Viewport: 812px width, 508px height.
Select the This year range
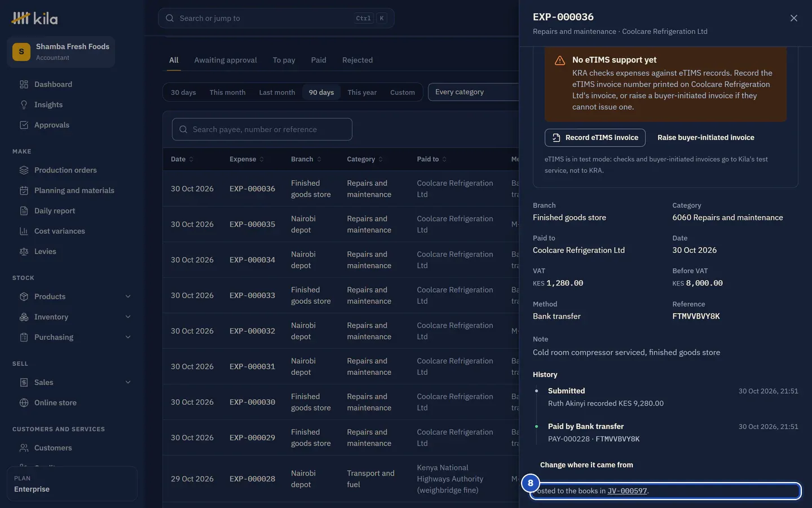pos(362,92)
